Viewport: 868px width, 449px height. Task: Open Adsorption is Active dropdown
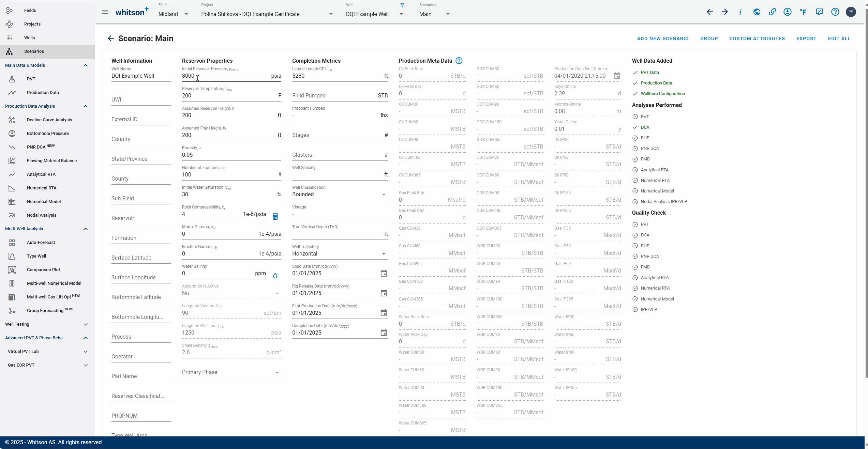tap(231, 293)
